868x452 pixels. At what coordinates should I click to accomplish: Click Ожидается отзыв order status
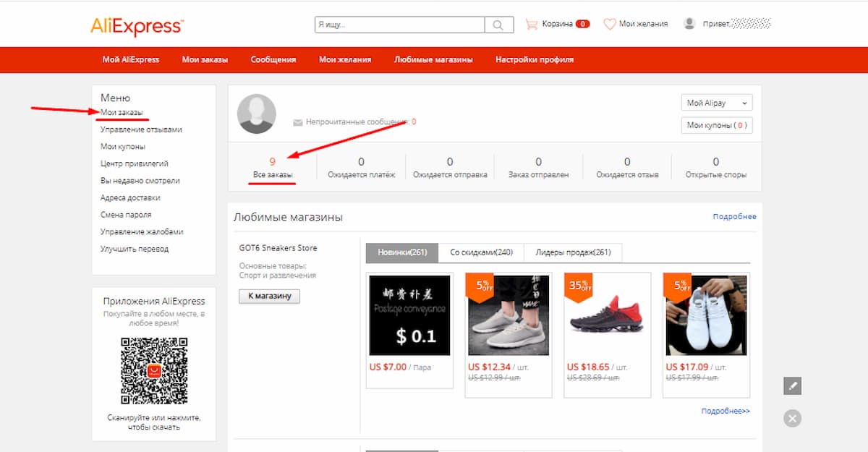click(627, 167)
